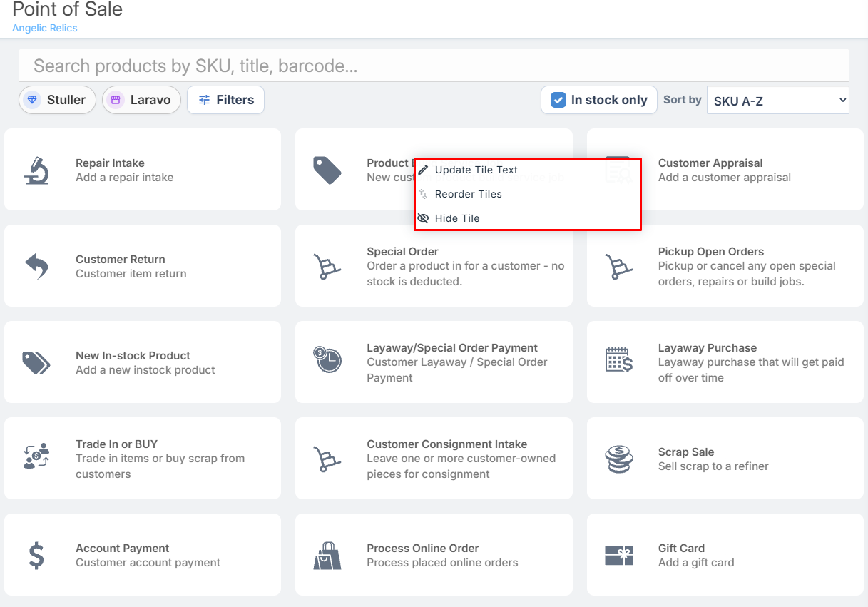Screen dimensions: 868x607
Task: Click the Customer Consignment Intake title
Action: 447,444
